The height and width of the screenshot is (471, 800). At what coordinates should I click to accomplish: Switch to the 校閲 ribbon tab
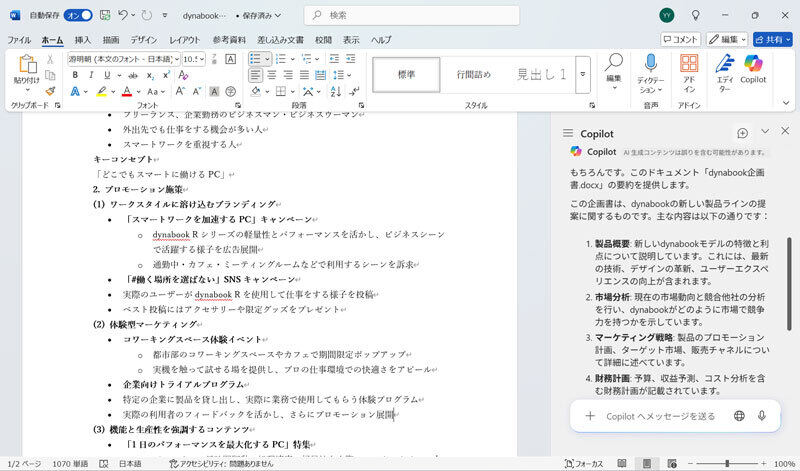tap(323, 40)
